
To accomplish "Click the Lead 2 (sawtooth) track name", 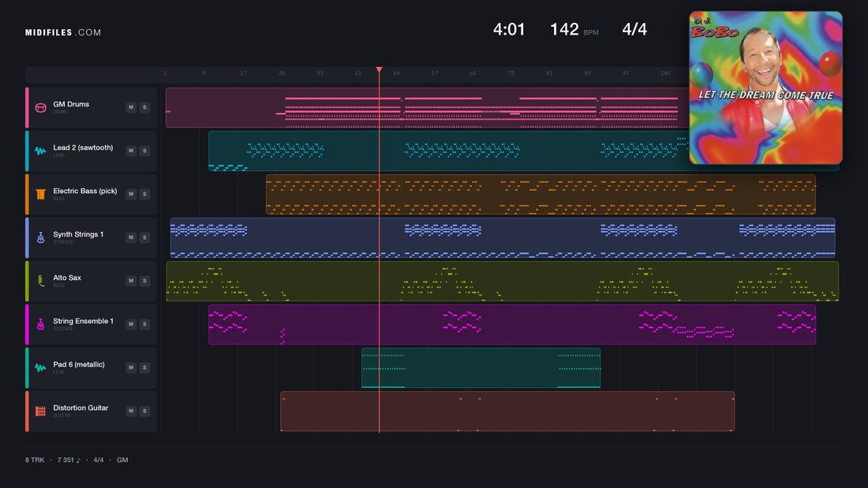I will click(83, 147).
